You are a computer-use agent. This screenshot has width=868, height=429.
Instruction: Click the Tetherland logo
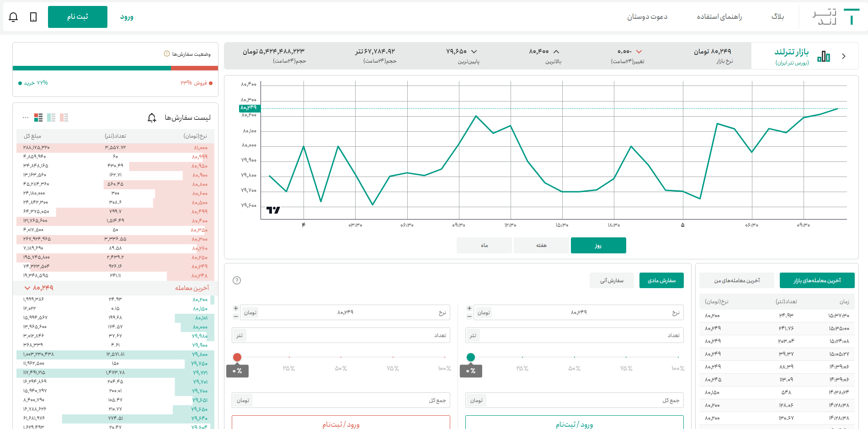(835, 17)
